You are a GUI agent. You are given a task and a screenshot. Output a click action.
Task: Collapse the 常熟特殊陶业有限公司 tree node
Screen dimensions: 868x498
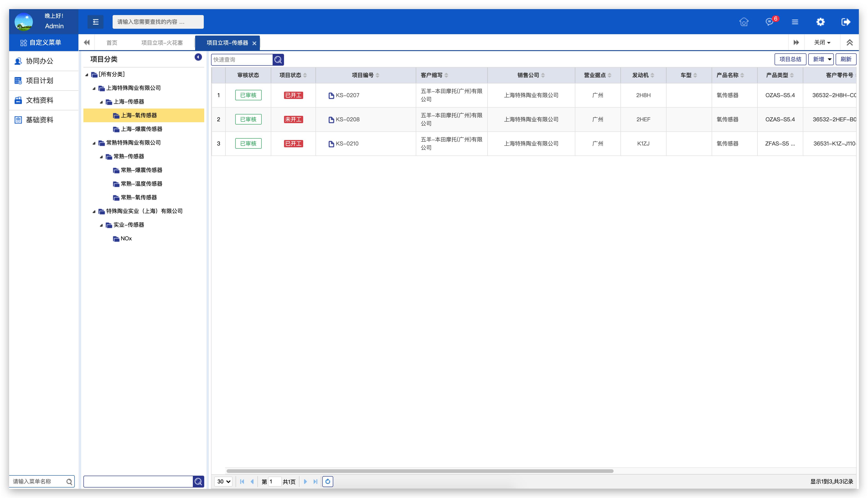click(94, 143)
